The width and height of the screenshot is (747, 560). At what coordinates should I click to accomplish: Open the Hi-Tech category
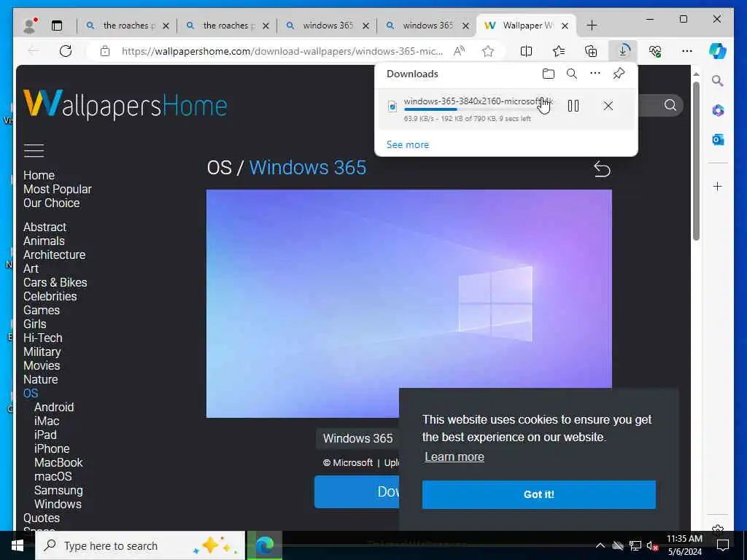[x=43, y=338]
